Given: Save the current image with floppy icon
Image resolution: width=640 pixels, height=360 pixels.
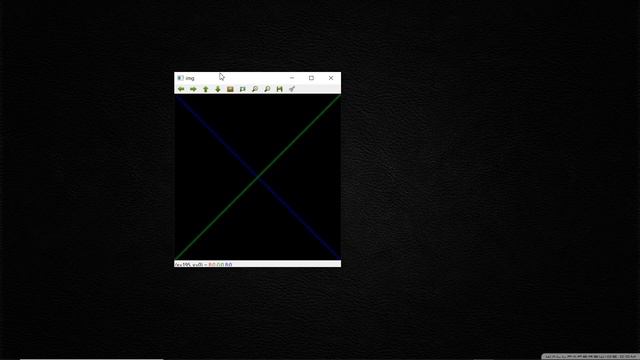Looking at the screenshot, I should 279,89.
